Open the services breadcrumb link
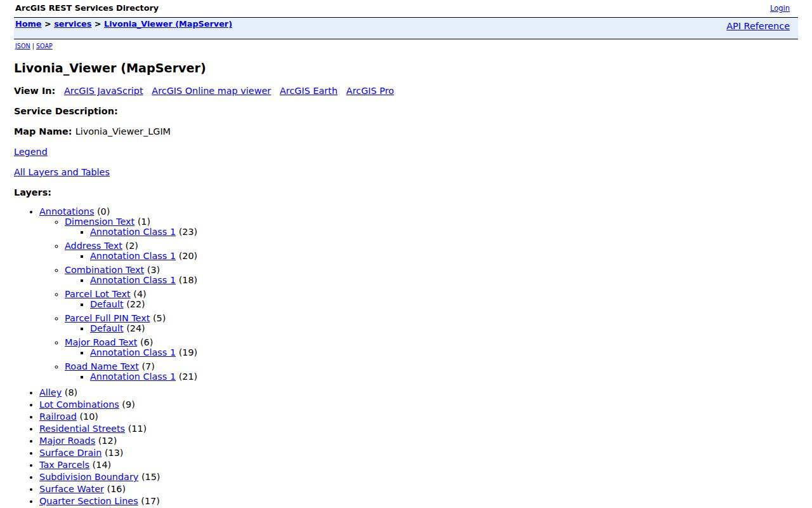Screen dimensions: 812x508 (x=73, y=24)
